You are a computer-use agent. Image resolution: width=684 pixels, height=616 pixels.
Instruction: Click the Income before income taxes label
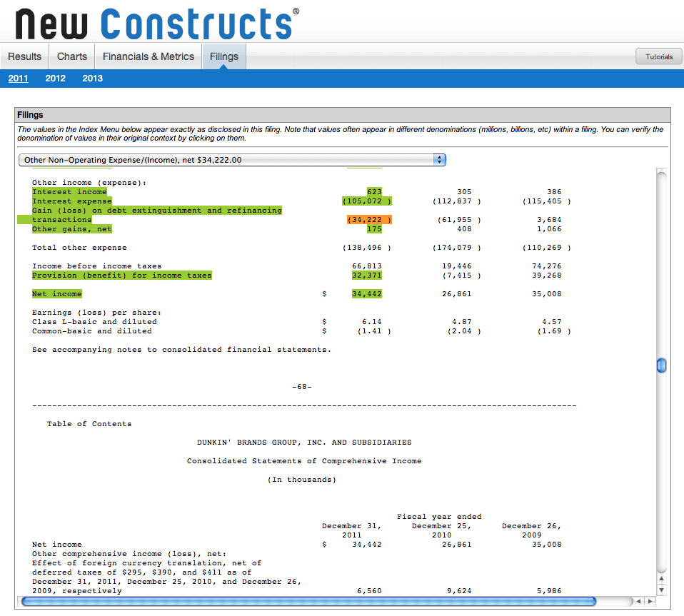point(97,266)
